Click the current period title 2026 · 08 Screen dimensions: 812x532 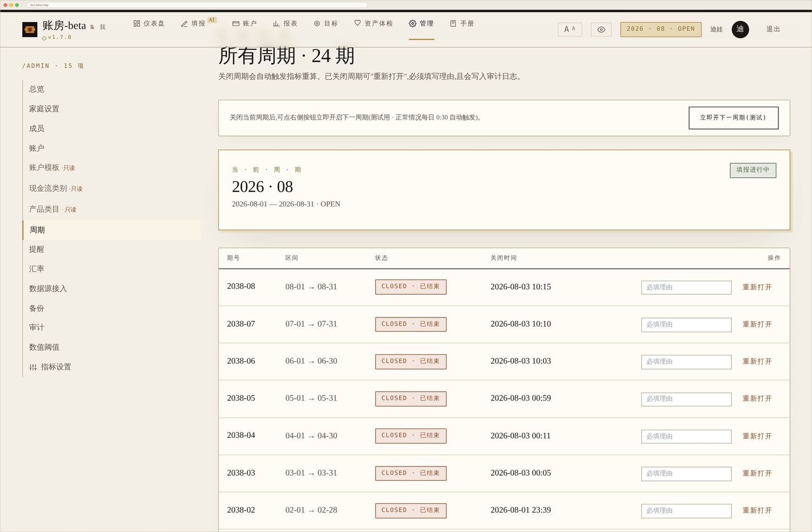(263, 187)
